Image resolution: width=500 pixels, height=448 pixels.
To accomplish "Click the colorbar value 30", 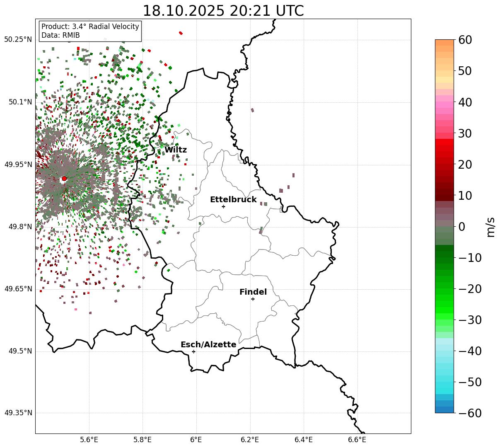I will pos(465,133).
